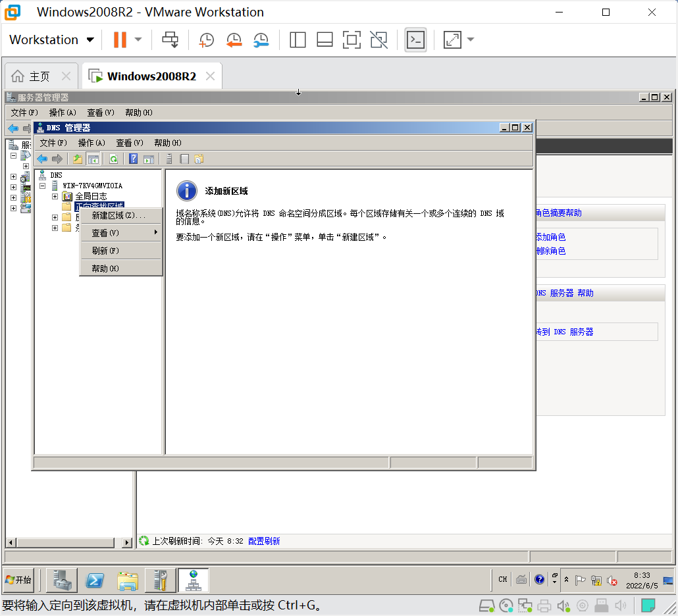678x616 pixels.
Task: Toggle VMware library sidebar icon
Action: [x=298, y=39]
